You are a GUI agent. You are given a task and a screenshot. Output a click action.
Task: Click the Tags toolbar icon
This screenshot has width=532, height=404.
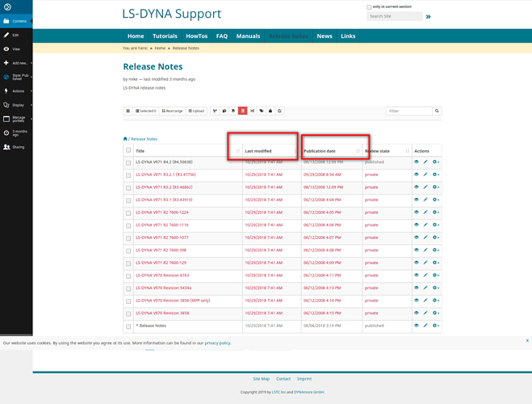pyautogui.click(x=262, y=111)
